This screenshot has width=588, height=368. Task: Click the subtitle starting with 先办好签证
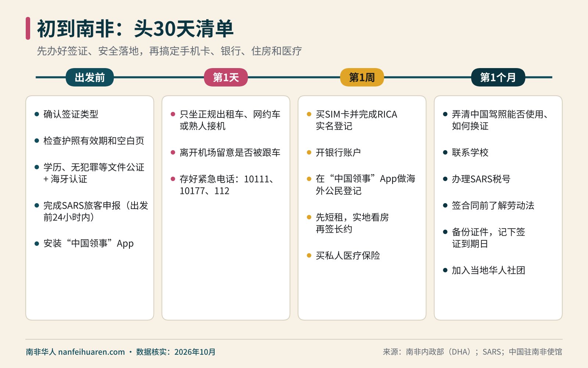pyautogui.click(x=169, y=51)
